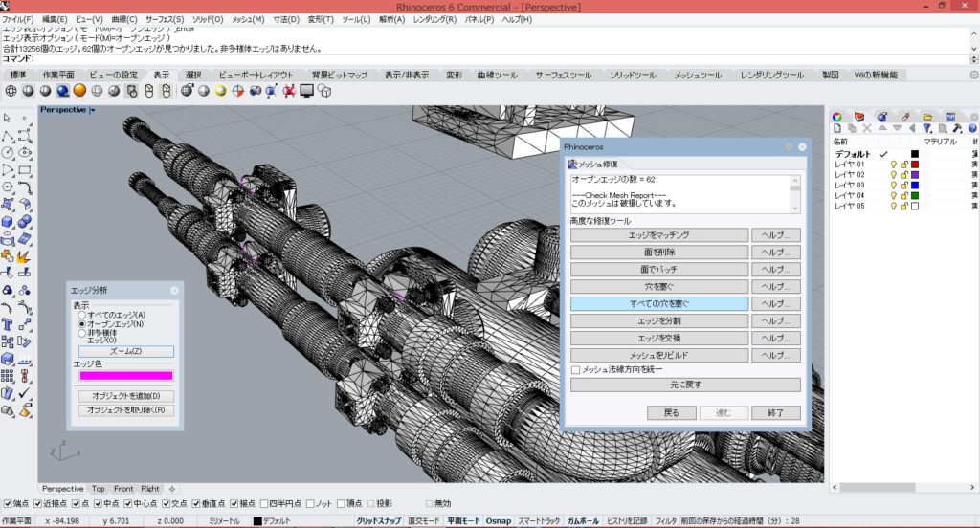
Task: Change レイヤ 02 purple color swatch
Action: pos(915,175)
